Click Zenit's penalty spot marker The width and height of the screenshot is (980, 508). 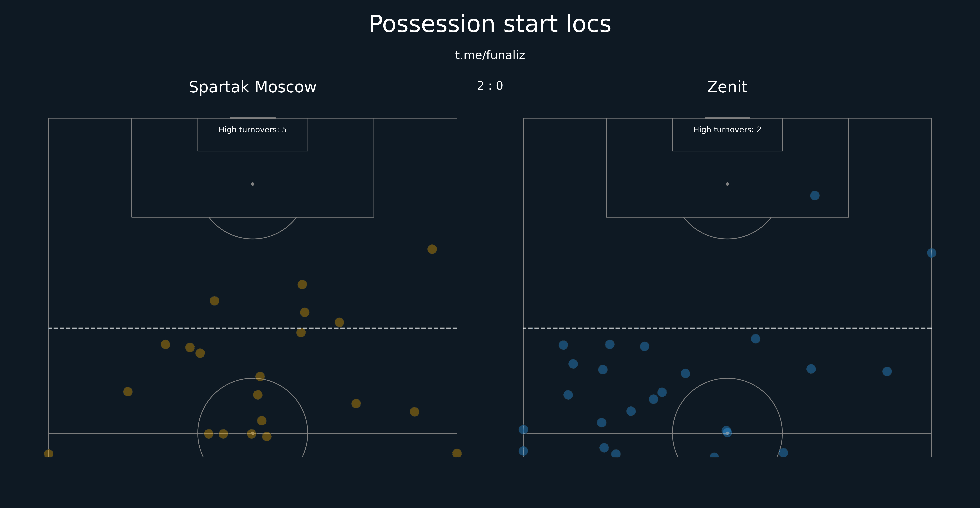pyautogui.click(x=727, y=184)
